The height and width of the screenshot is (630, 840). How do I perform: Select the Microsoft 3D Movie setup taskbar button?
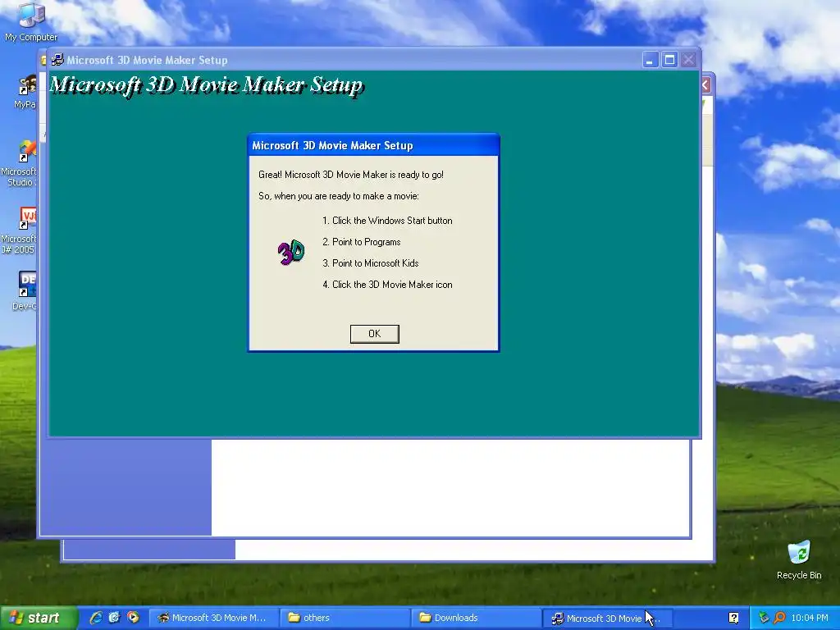[607, 619]
